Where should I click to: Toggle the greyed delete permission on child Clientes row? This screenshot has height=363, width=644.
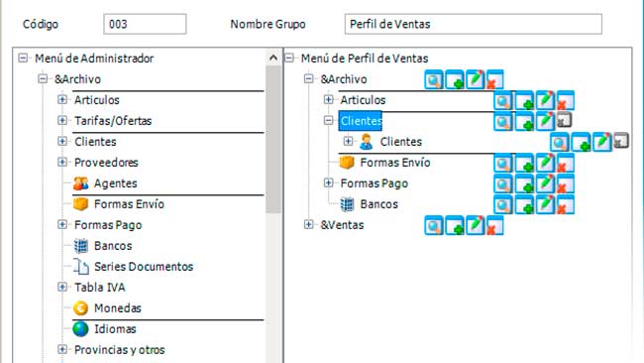tap(621, 141)
